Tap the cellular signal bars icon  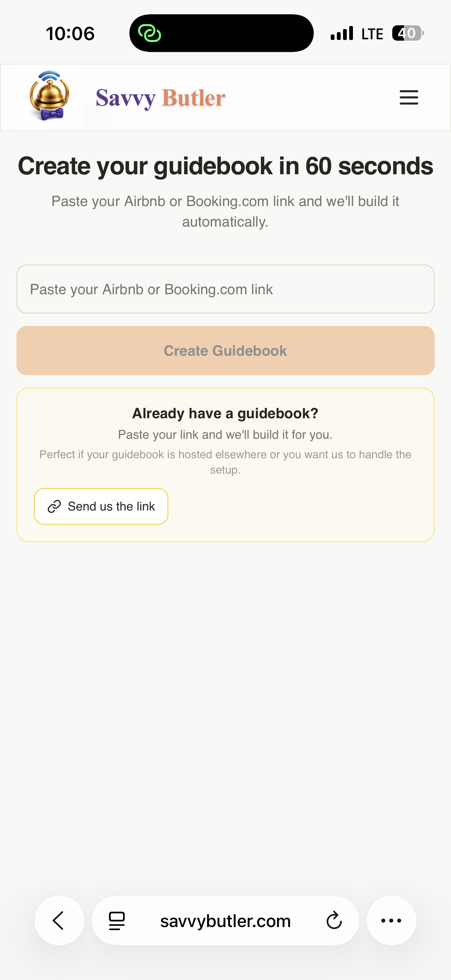[342, 33]
